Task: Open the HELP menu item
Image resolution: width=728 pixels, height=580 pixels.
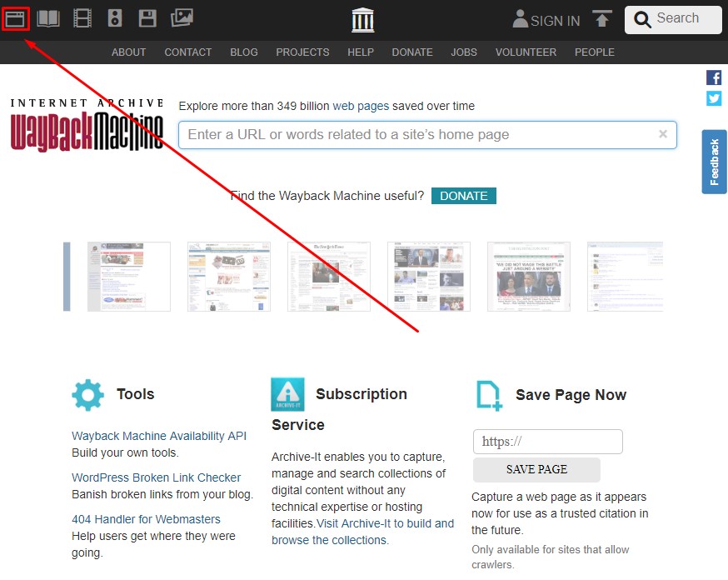Action: pyautogui.click(x=361, y=52)
